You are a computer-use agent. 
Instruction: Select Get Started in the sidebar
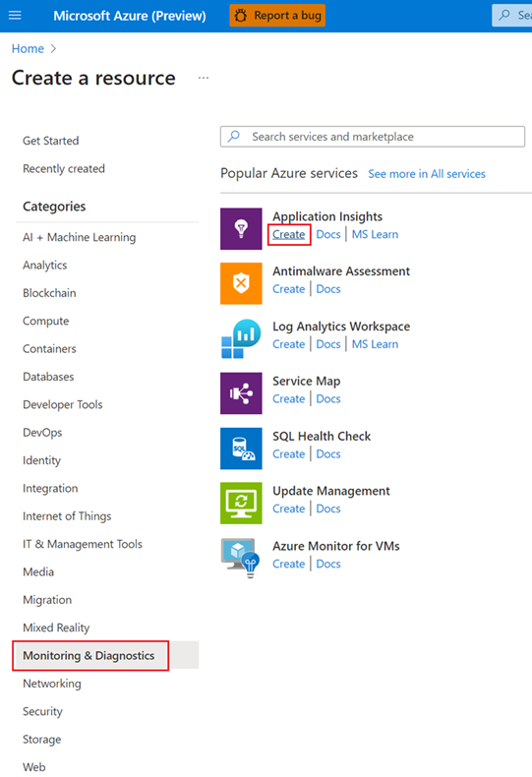click(x=50, y=141)
